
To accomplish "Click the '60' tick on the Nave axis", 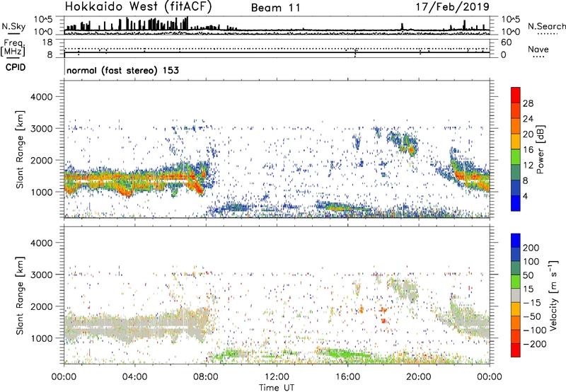I will [506, 42].
